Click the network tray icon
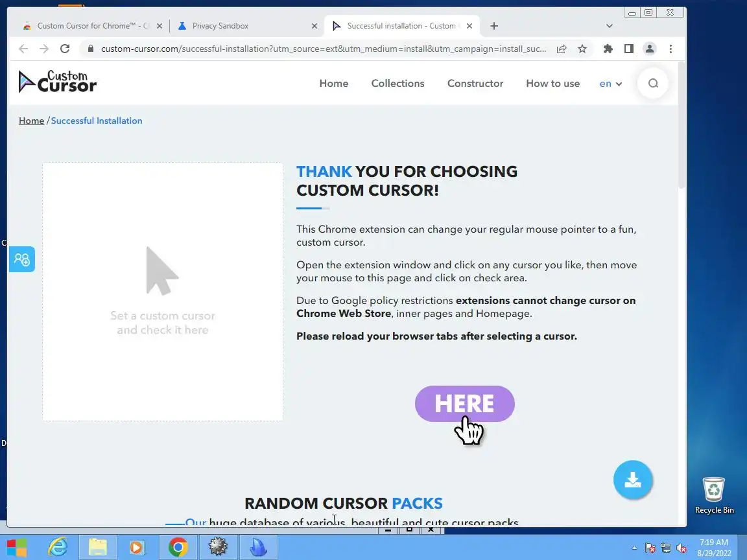 tap(665, 548)
